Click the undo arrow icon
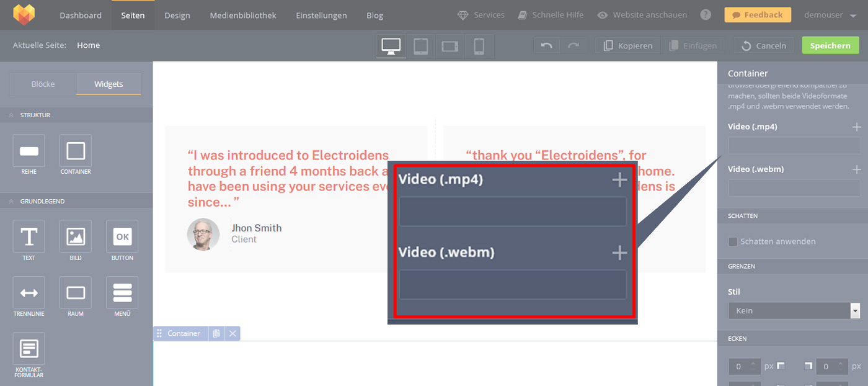 (x=546, y=46)
